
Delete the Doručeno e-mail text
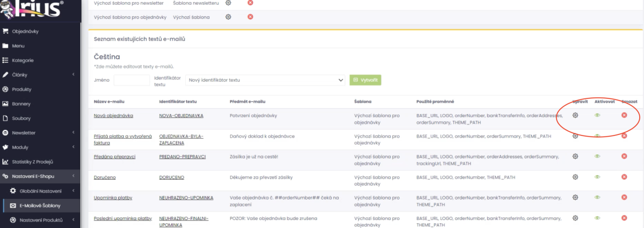pos(624,176)
